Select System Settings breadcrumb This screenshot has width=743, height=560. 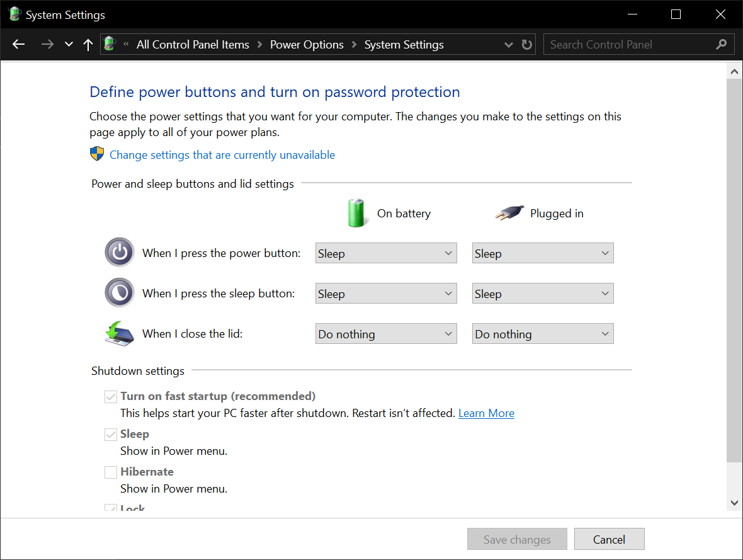click(404, 45)
